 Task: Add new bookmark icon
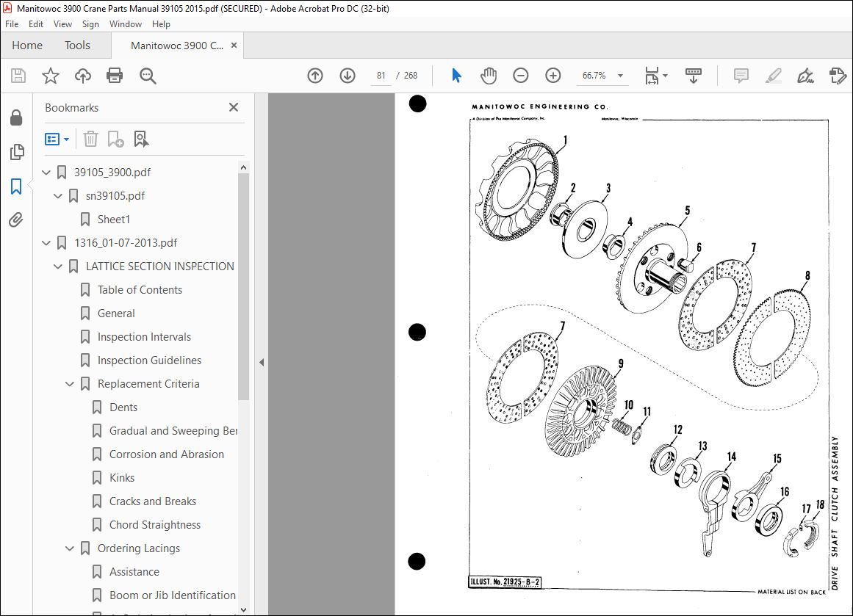tap(115, 139)
